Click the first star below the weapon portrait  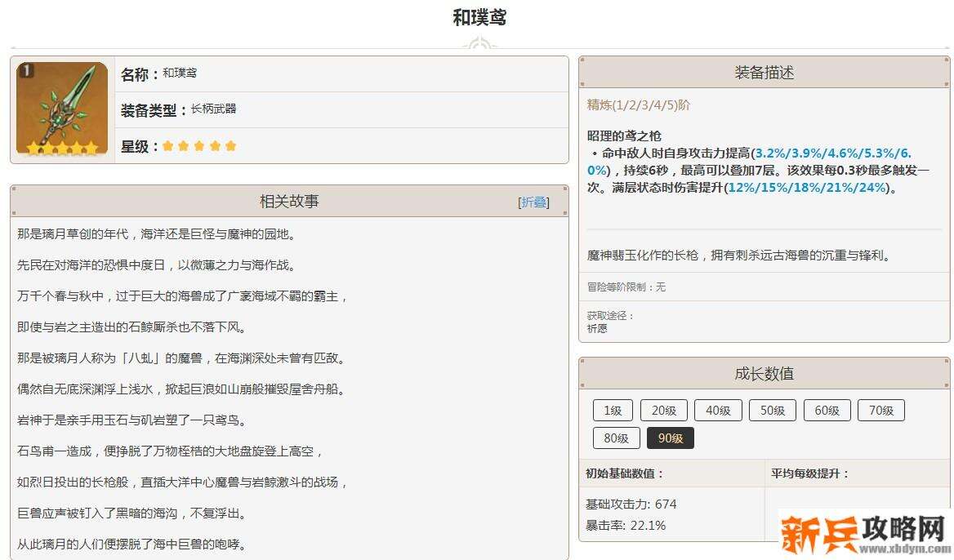(x=33, y=148)
